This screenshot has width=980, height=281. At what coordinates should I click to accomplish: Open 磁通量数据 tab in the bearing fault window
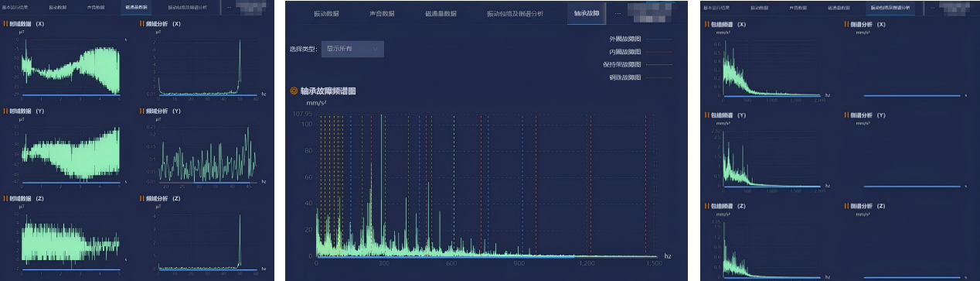tap(441, 14)
